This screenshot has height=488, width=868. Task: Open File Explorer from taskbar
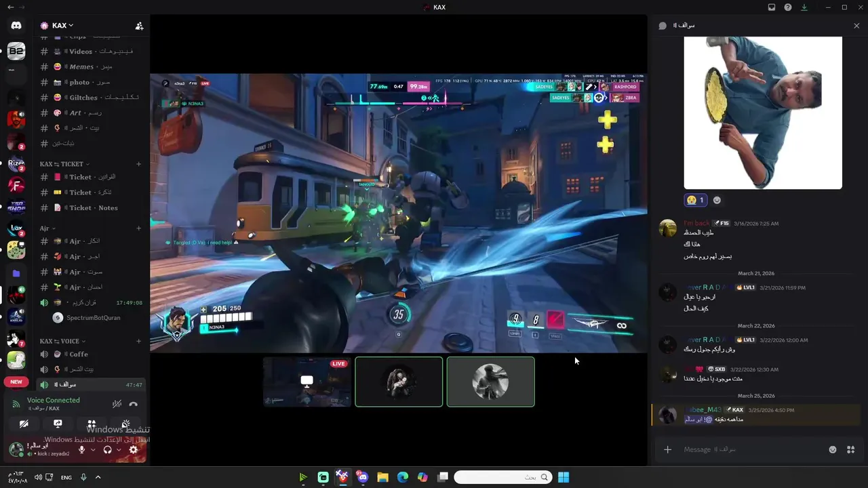point(382,477)
